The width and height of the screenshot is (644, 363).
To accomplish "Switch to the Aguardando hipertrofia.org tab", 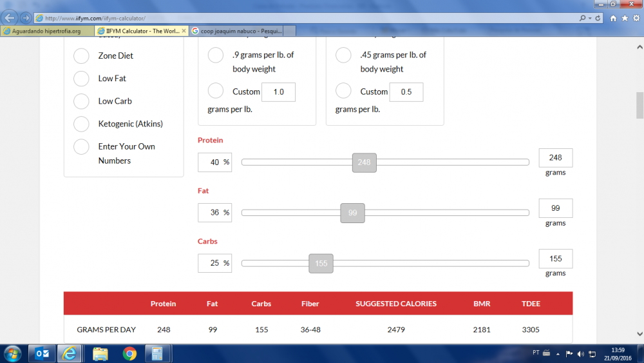I will (46, 30).
